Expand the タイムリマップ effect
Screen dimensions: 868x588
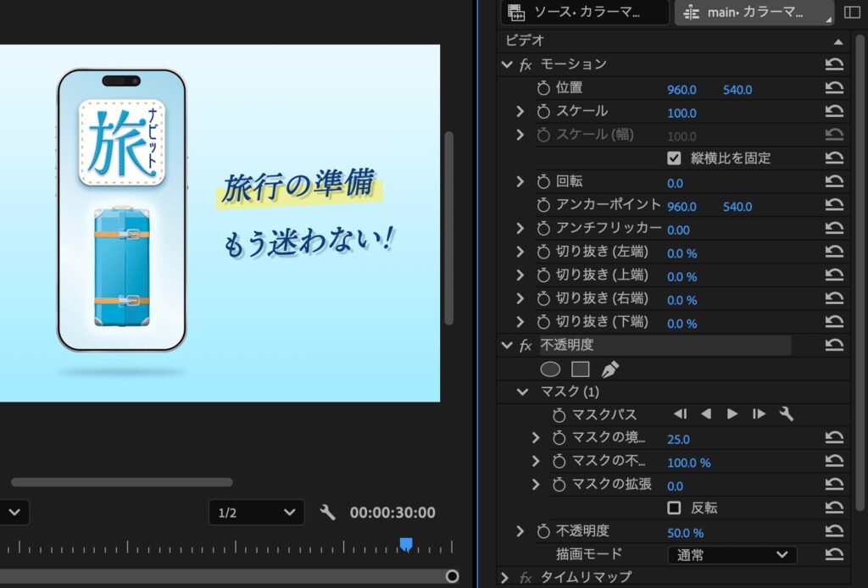click(x=505, y=578)
